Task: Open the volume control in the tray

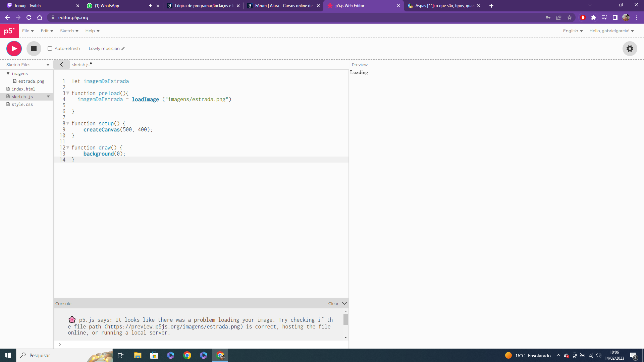Action: (599, 355)
